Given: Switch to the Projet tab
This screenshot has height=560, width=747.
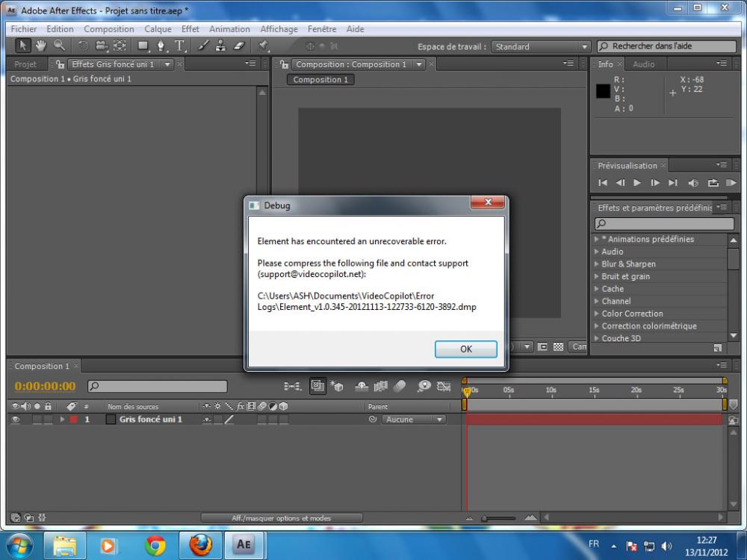Looking at the screenshot, I should 25,64.
